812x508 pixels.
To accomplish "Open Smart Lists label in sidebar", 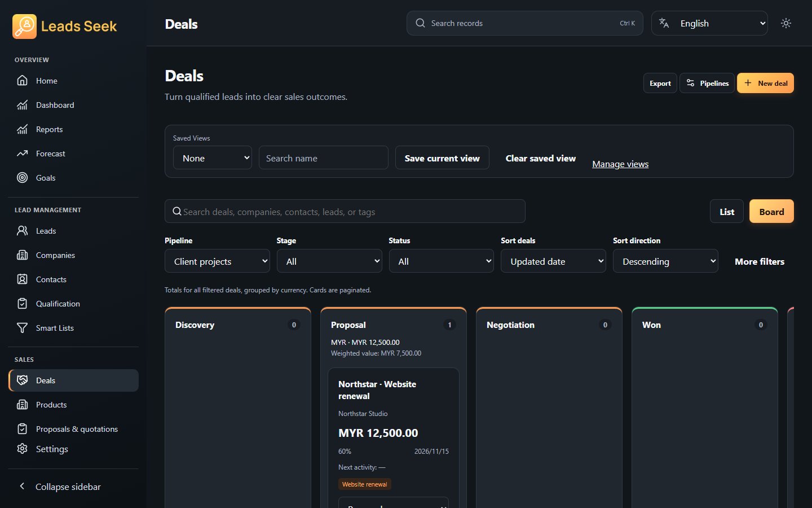I will pyautogui.click(x=55, y=328).
